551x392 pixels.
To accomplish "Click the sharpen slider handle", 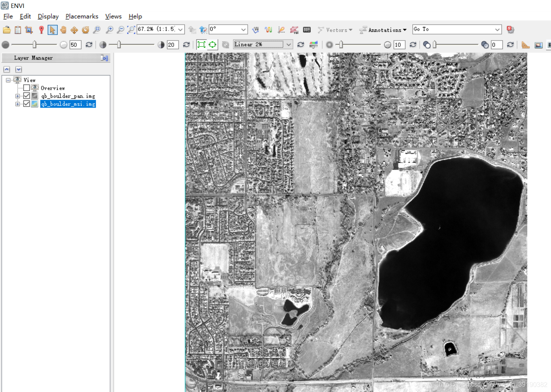I will click(x=341, y=44).
